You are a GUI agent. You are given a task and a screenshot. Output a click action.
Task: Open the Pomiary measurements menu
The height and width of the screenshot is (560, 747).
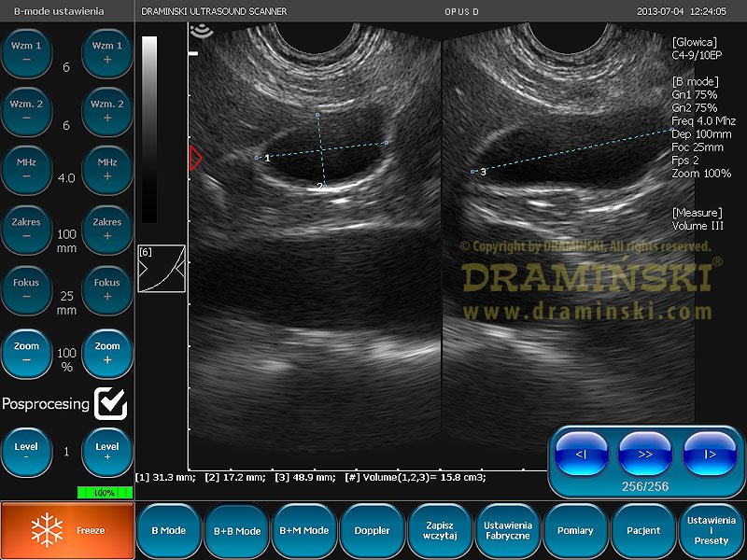point(575,530)
